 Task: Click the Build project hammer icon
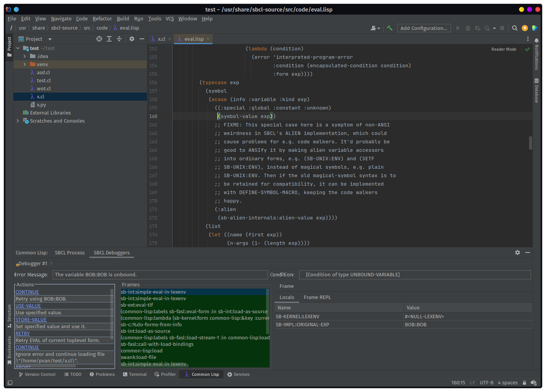pyautogui.click(x=390, y=28)
